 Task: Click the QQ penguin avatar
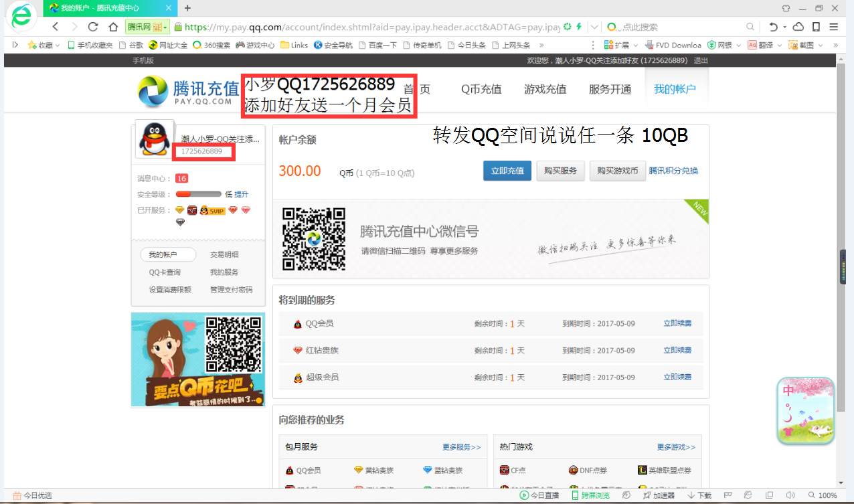tap(155, 139)
